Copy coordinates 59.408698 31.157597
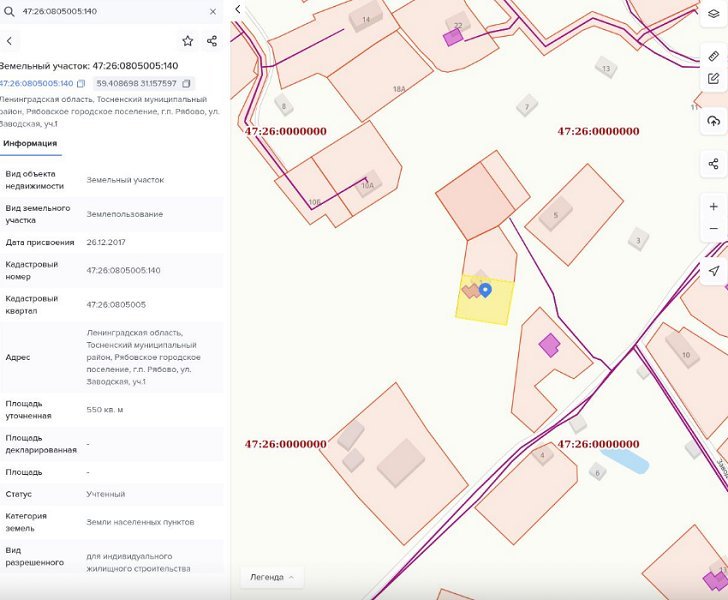The height and width of the screenshot is (600, 728). (186, 84)
